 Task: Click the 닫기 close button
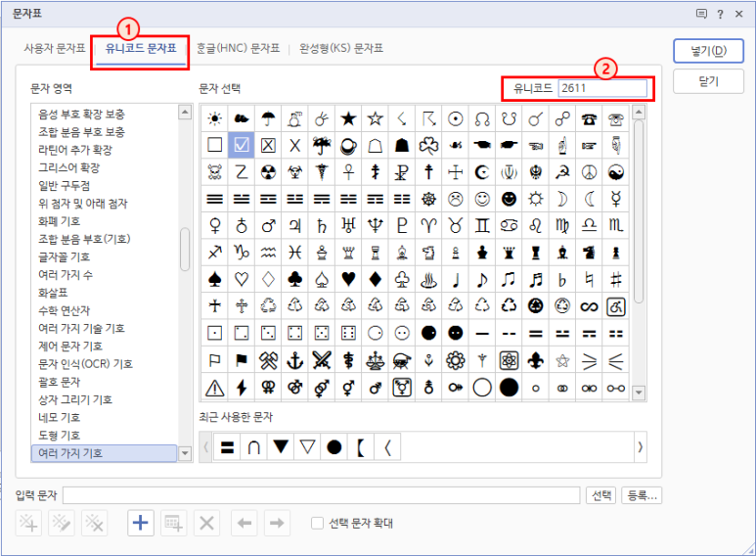point(708,81)
